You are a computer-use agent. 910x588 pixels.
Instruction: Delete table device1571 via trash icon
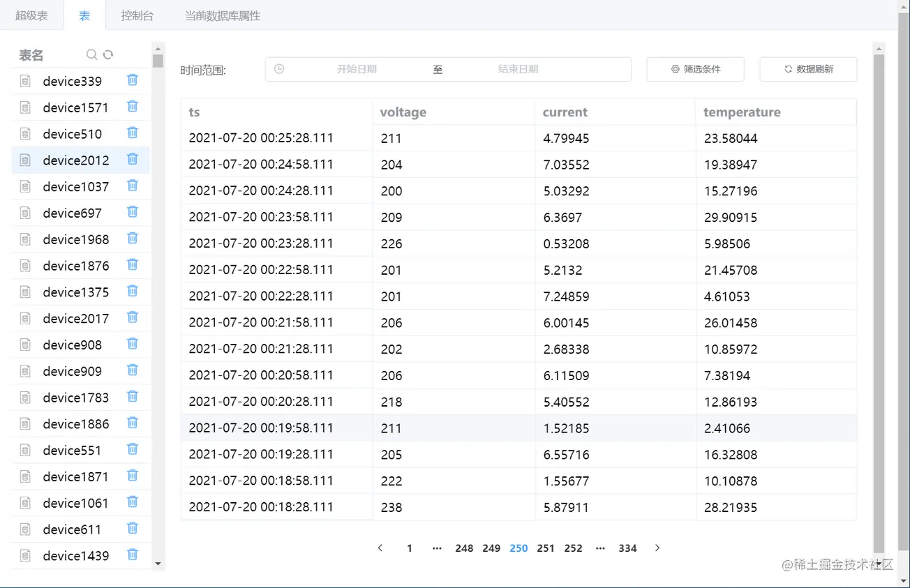(x=133, y=107)
